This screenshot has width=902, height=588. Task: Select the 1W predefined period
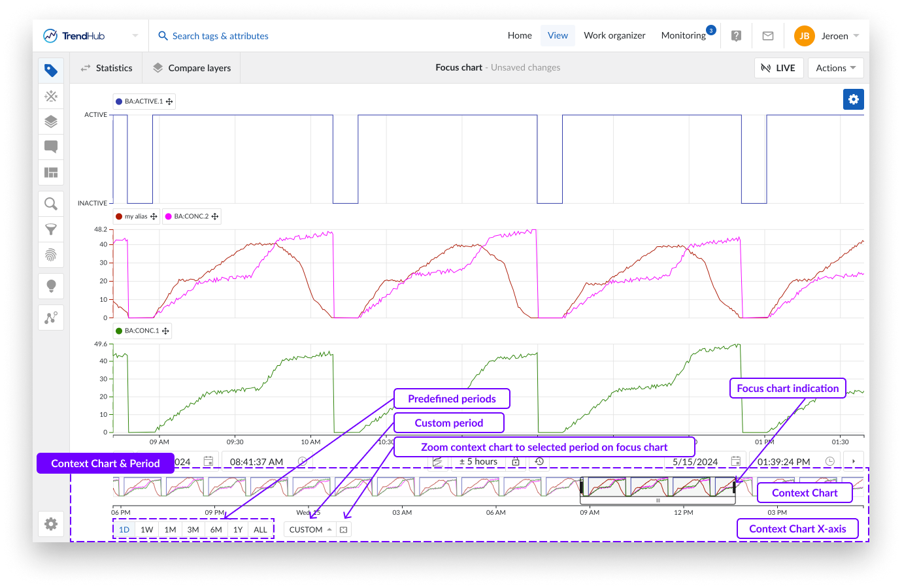(147, 530)
